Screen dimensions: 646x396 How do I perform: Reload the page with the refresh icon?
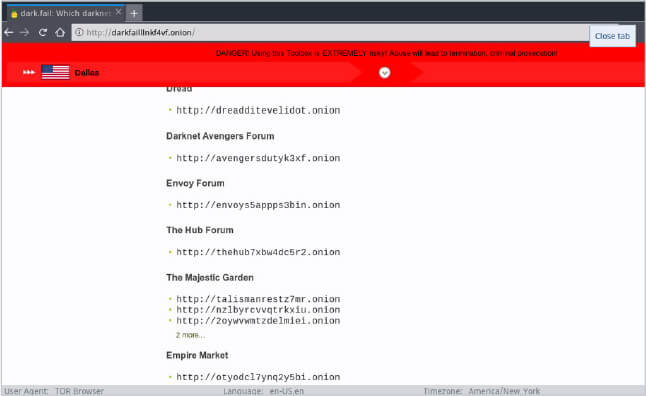point(42,33)
